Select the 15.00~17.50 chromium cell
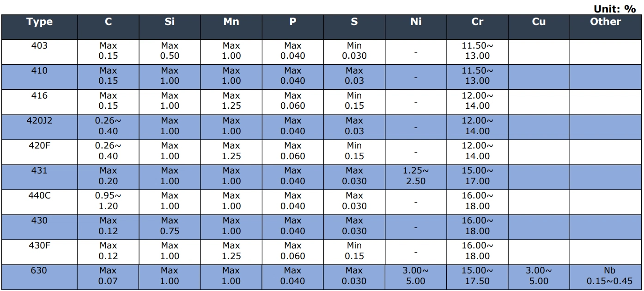 click(477, 276)
